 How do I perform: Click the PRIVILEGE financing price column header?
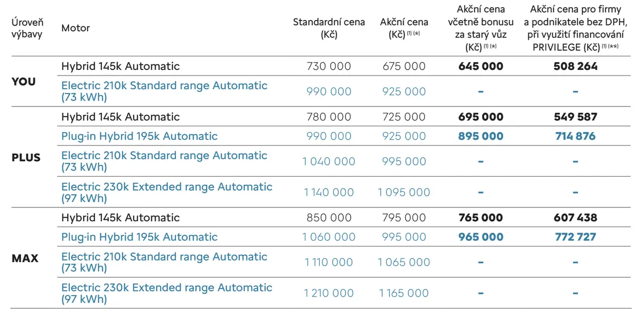pos(575,28)
